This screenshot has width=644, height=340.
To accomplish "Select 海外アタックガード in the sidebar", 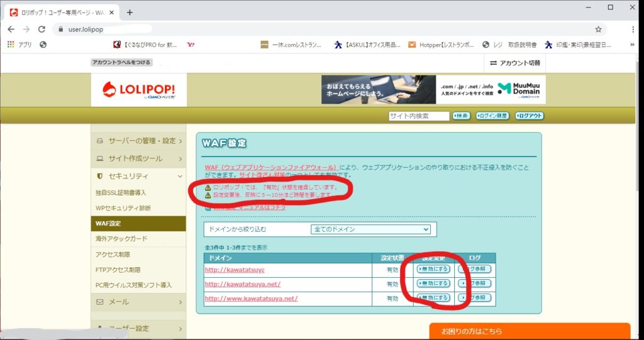I will (x=121, y=239).
